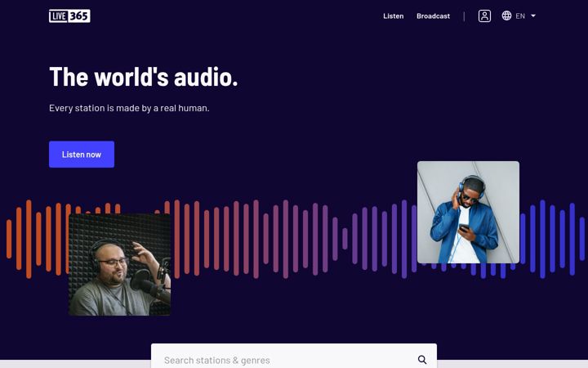This screenshot has width=588, height=368.
Task: Click the podcaster at microphone photo
Action: tap(119, 265)
